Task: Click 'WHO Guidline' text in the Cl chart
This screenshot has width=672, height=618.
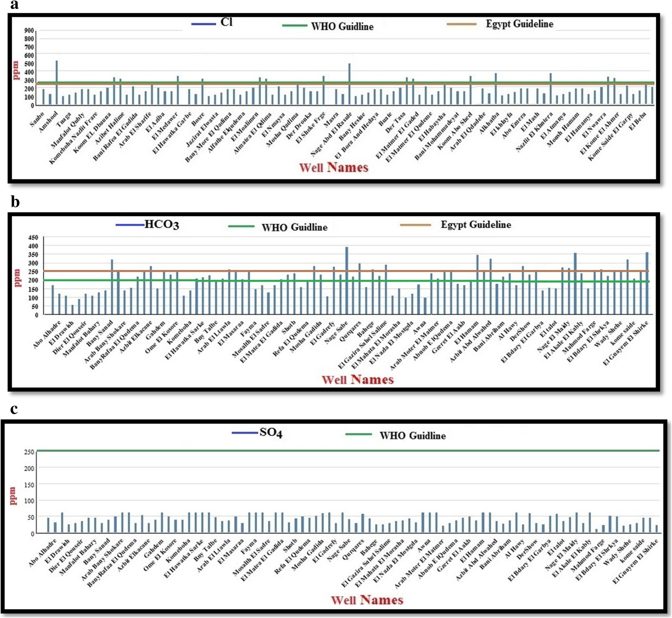Action: point(342,27)
